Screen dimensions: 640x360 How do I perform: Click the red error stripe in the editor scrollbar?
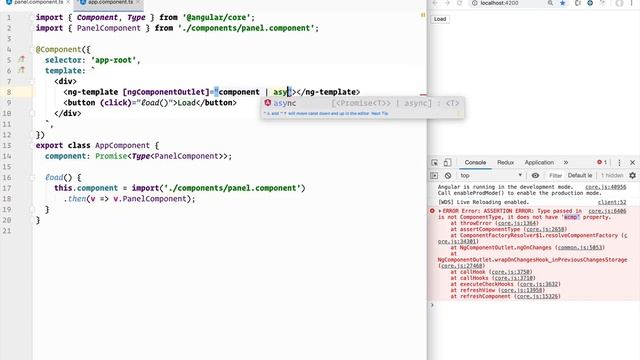[423, 95]
